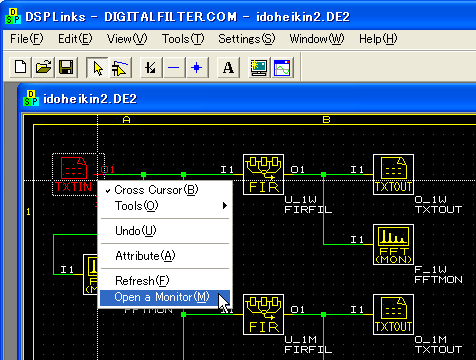The height and width of the screenshot is (360, 476).
Task: Open the Tools(T) menu bar item
Action: coord(183,39)
